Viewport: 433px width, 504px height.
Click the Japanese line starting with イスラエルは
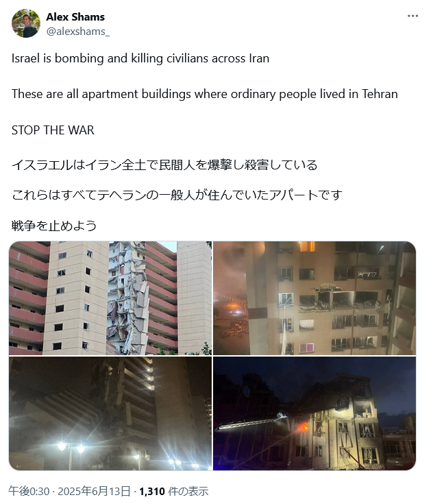coord(164,165)
